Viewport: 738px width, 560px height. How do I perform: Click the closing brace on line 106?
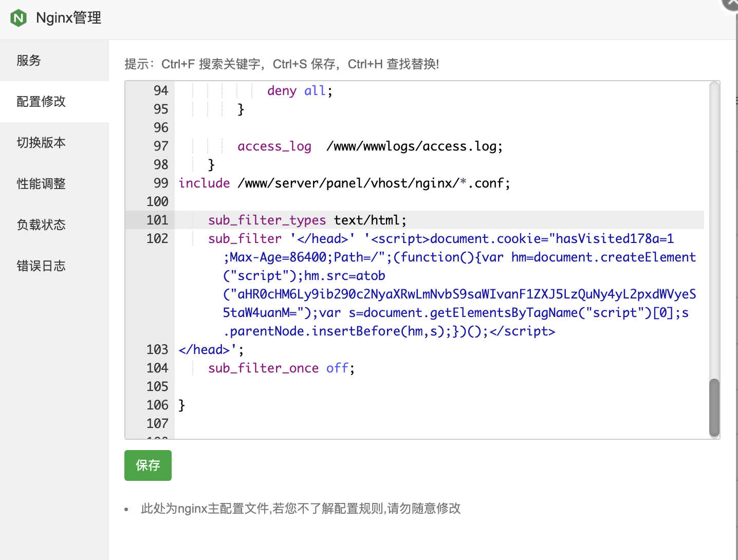click(182, 405)
